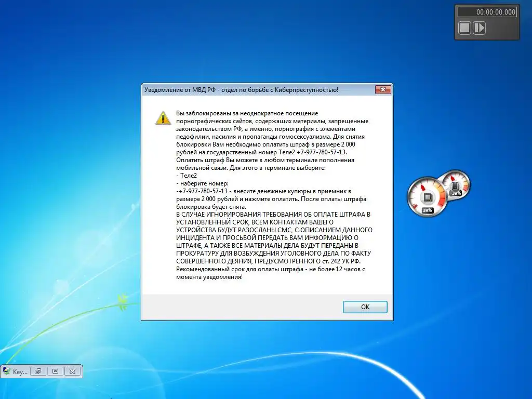Click the Key... window title text
Screen dimensions: 532x399
pos(20,372)
